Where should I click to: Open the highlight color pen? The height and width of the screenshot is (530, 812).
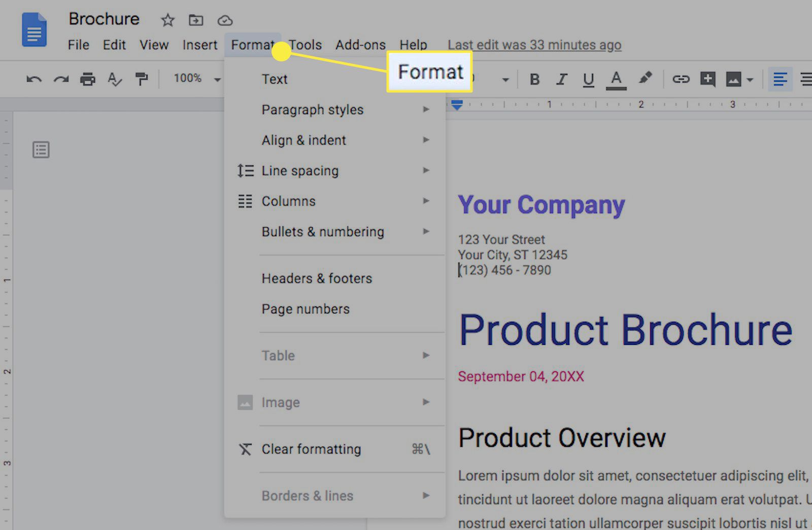(x=645, y=78)
